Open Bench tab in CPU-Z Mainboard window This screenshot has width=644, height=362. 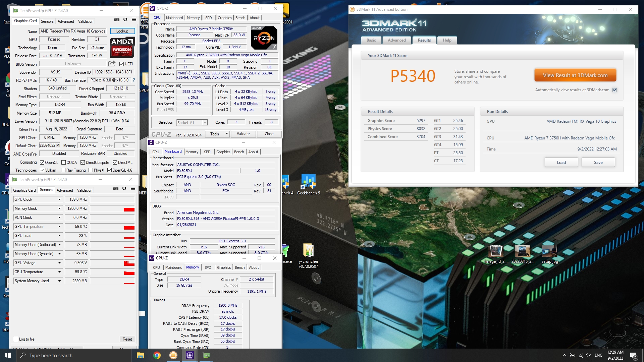239,152
